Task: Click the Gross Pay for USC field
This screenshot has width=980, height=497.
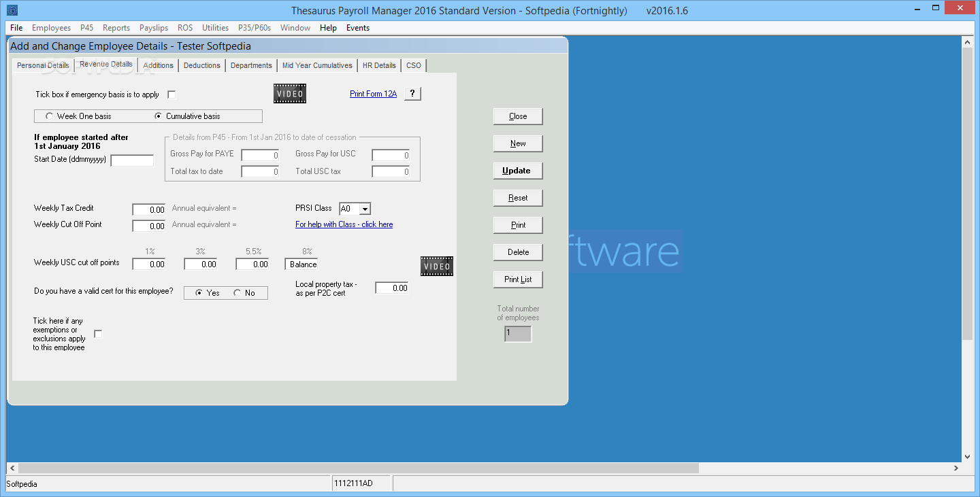Action: point(391,155)
